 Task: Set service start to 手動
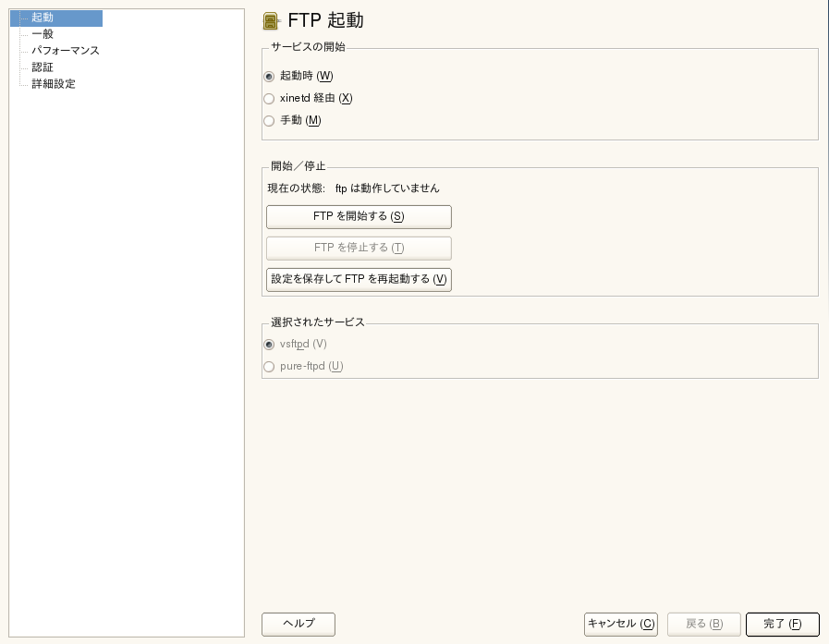pos(269,120)
